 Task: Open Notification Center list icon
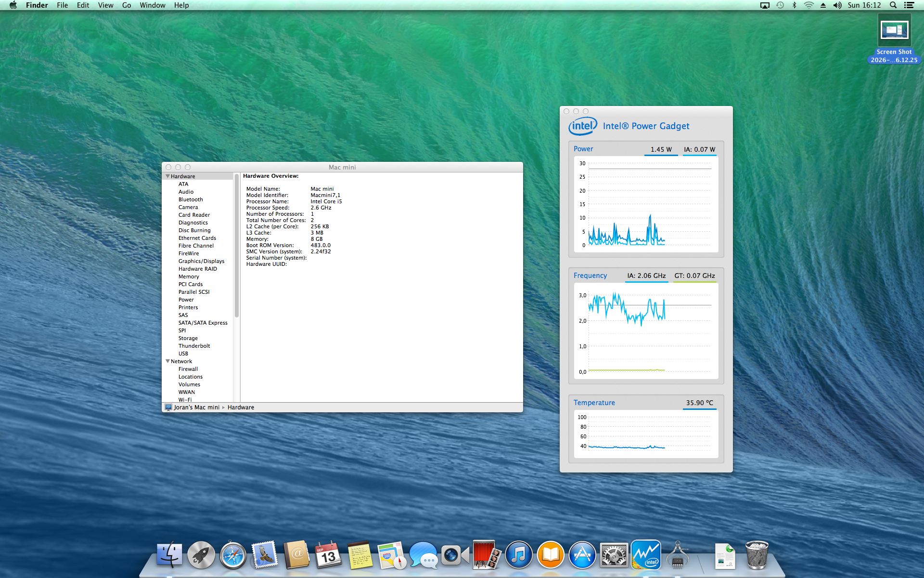(x=909, y=5)
